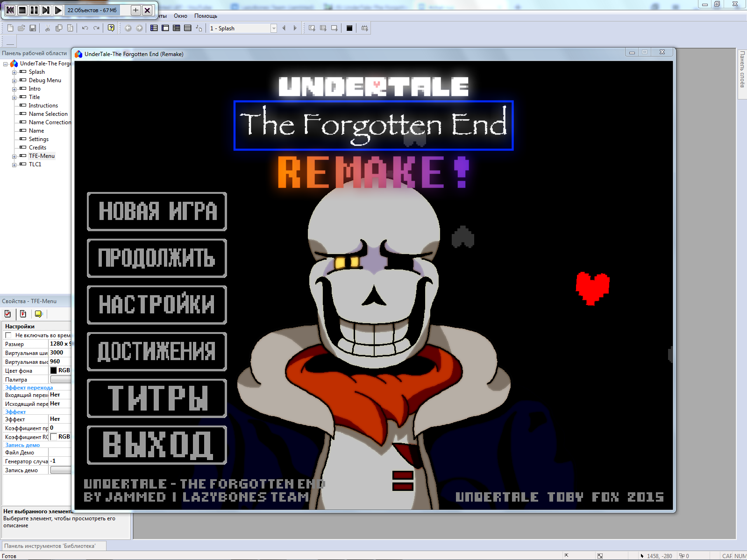Open the contextual help icon
The image size is (747, 560).
tap(111, 28)
